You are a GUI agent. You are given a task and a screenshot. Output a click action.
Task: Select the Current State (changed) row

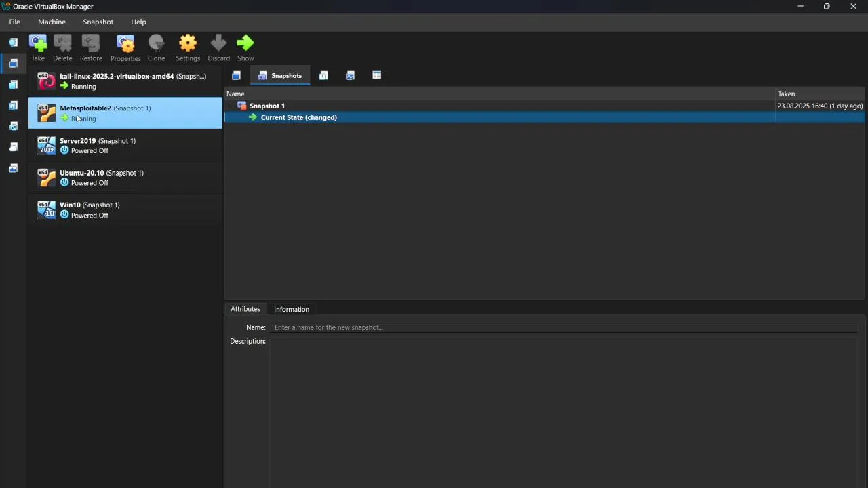coord(545,117)
